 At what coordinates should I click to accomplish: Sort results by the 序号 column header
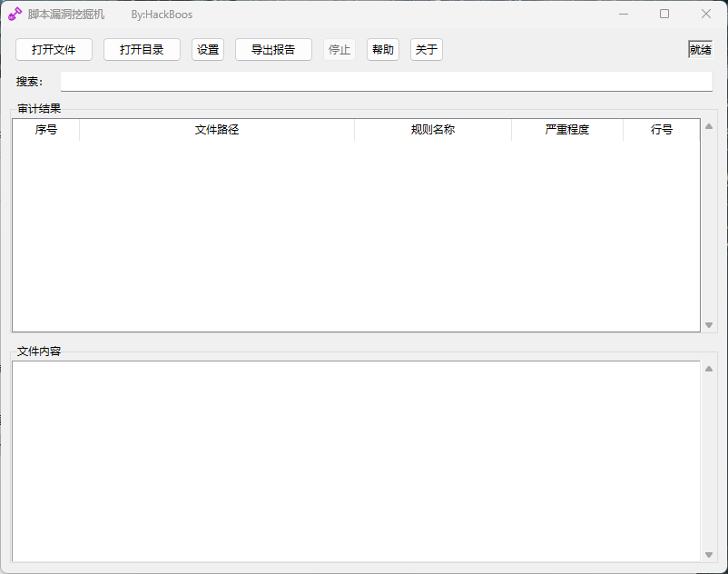45,130
